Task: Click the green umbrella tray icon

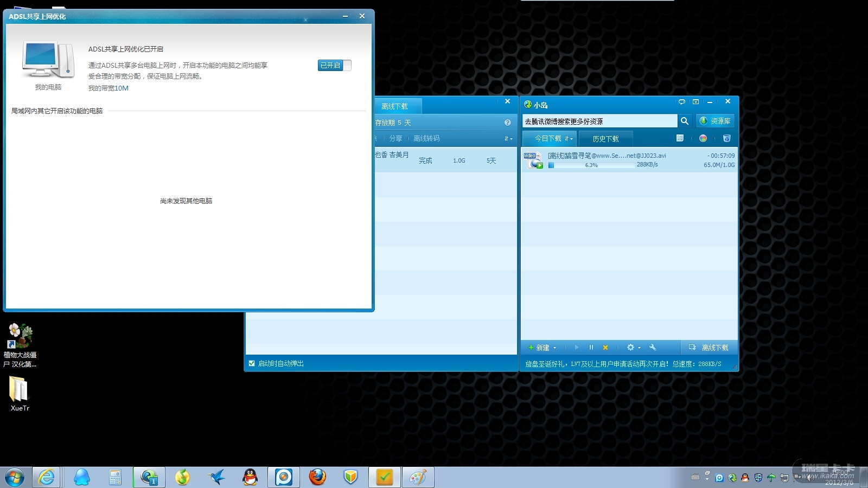Action: point(771,478)
